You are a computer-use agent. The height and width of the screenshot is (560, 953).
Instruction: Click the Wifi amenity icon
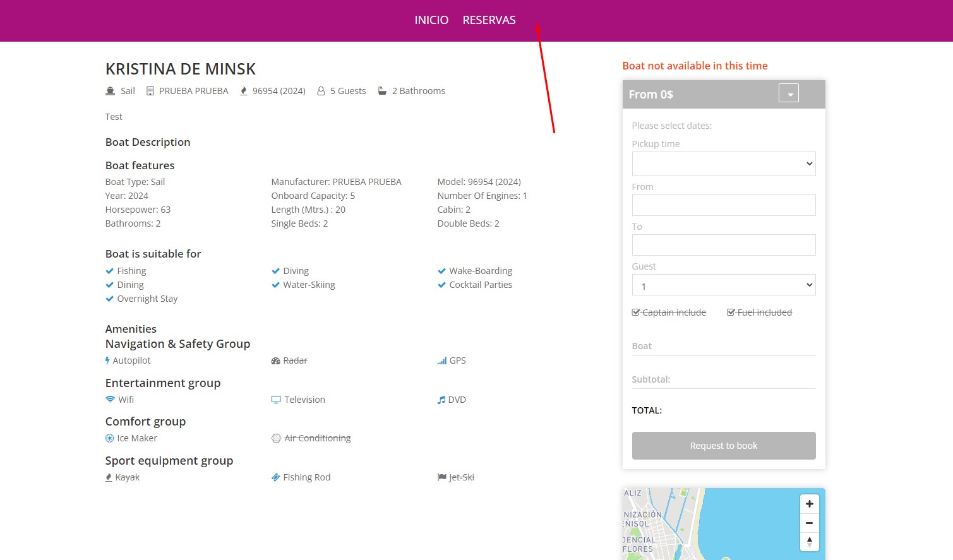111,400
